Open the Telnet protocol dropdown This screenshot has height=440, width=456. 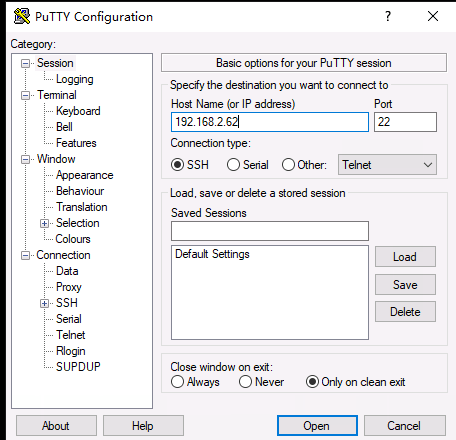tap(387, 165)
